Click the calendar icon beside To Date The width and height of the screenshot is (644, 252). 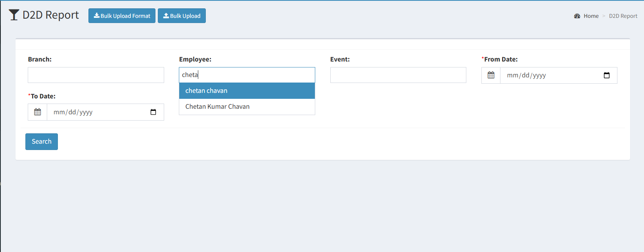[x=38, y=112]
